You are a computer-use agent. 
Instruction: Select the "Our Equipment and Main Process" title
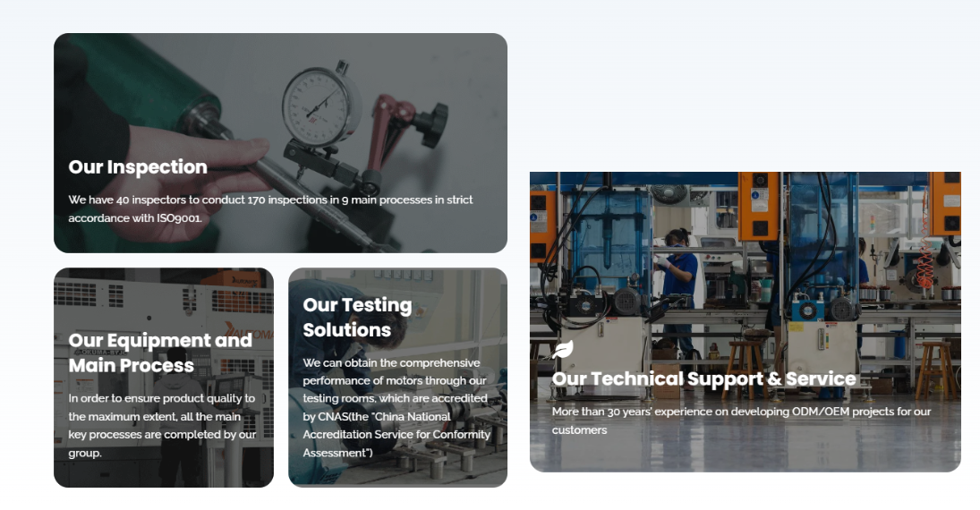point(160,353)
